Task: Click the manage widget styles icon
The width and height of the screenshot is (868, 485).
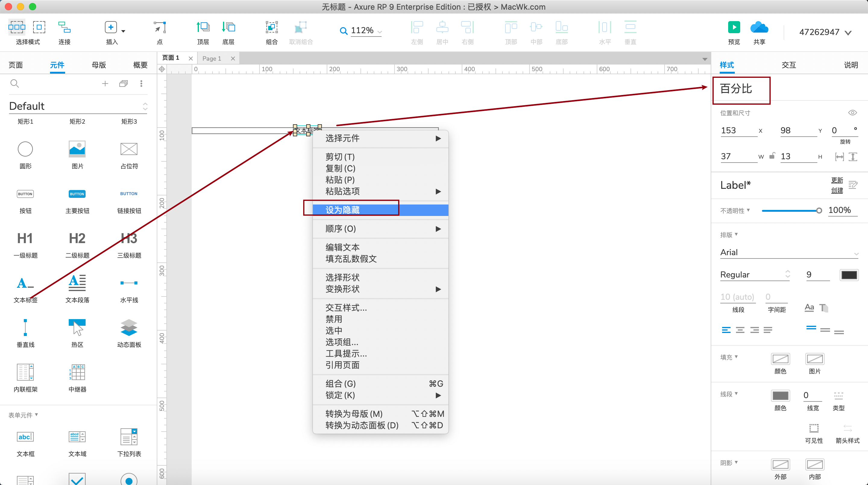Action: (853, 185)
